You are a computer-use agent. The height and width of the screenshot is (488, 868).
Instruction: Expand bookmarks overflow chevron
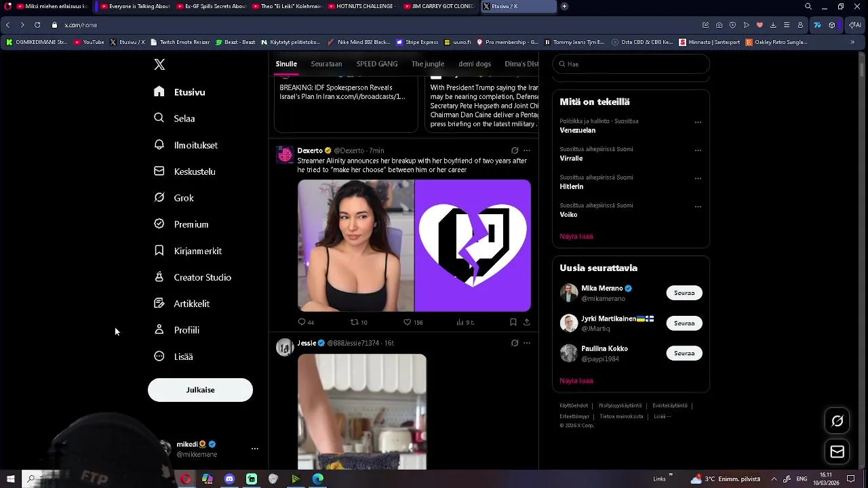(852, 42)
